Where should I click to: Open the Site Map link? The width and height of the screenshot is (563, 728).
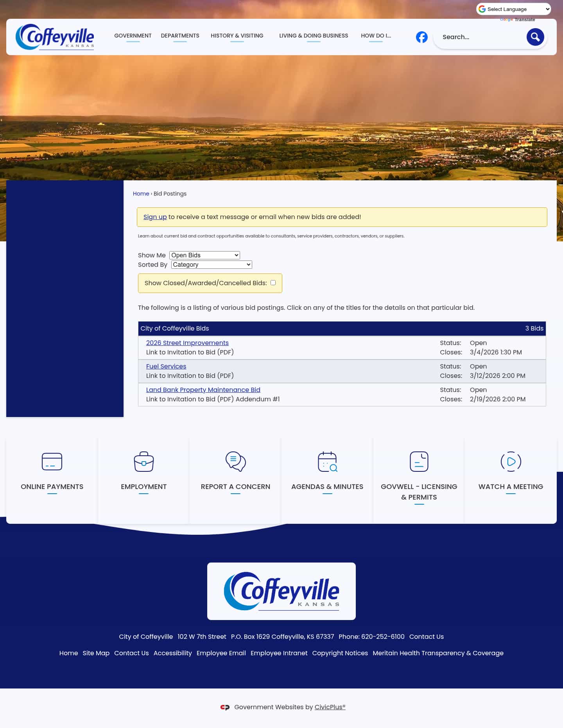[x=96, y=653]
